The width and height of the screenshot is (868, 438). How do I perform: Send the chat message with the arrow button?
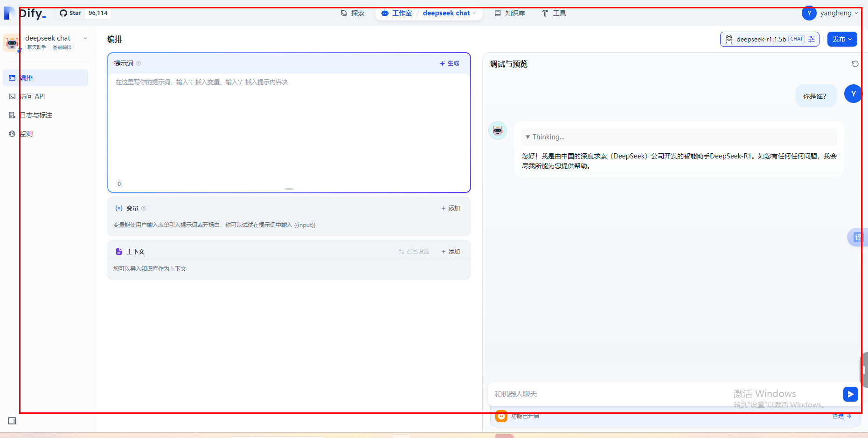[x=851, y=394]
